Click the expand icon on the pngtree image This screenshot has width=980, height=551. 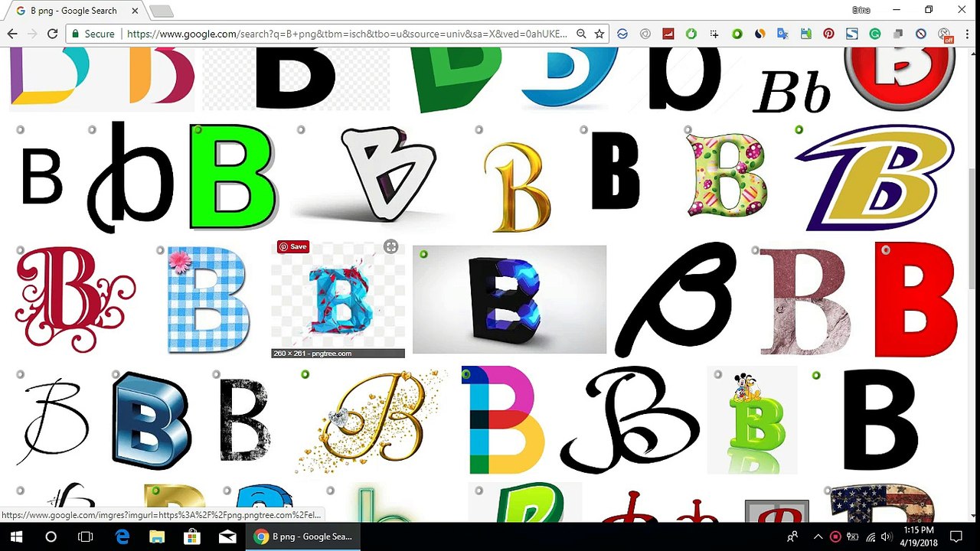(390, 246)
